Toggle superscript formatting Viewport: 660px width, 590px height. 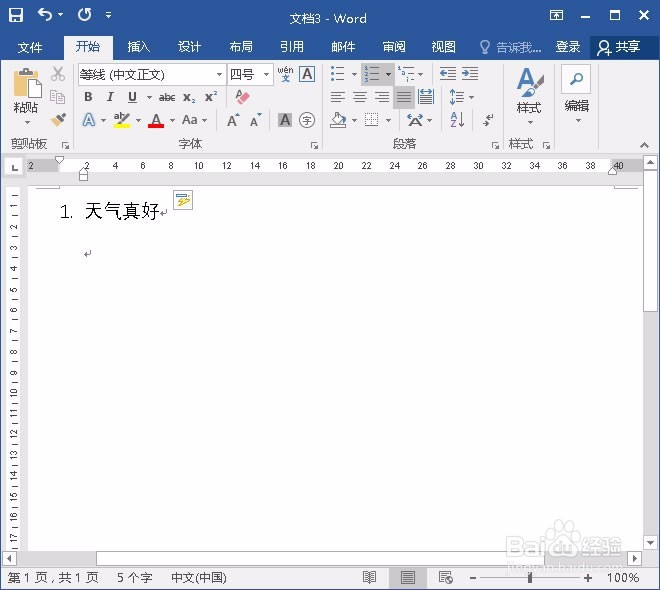pyautogui.click(x=211, y=97)
